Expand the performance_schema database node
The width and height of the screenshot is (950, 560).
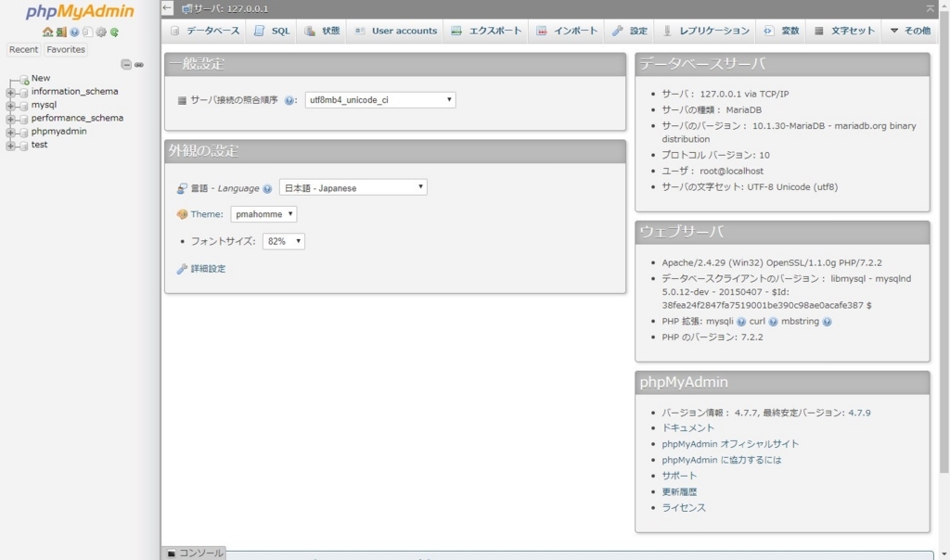[x=10, y=120]
